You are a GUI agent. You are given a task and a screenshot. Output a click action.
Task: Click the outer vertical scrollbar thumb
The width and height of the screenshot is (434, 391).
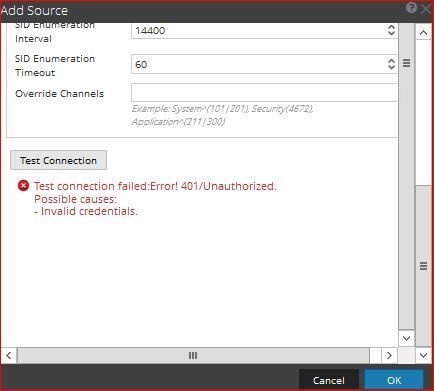(x=423, y=266)
